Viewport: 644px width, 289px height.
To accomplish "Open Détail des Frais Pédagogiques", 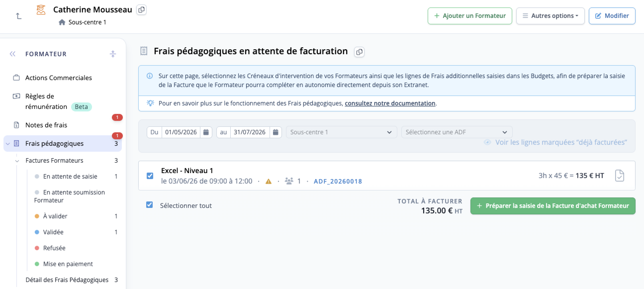I will point(67,280).
